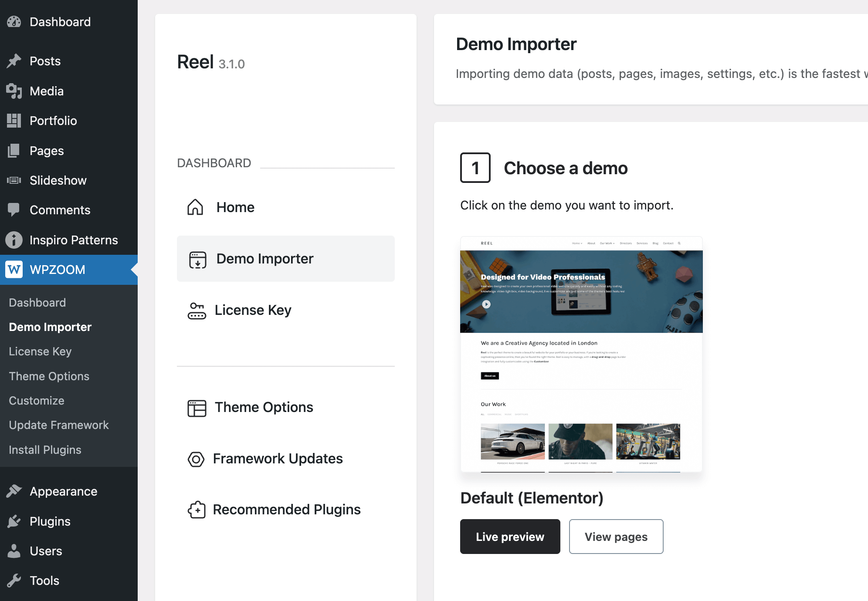Open WPZOOM submenu Dashboard link

point(37,303)
